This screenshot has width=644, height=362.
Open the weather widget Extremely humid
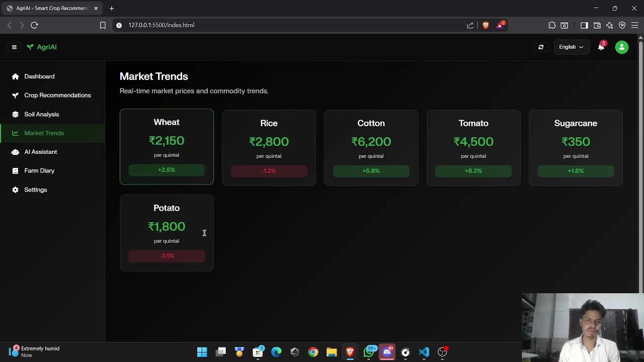tap(34, 351)
